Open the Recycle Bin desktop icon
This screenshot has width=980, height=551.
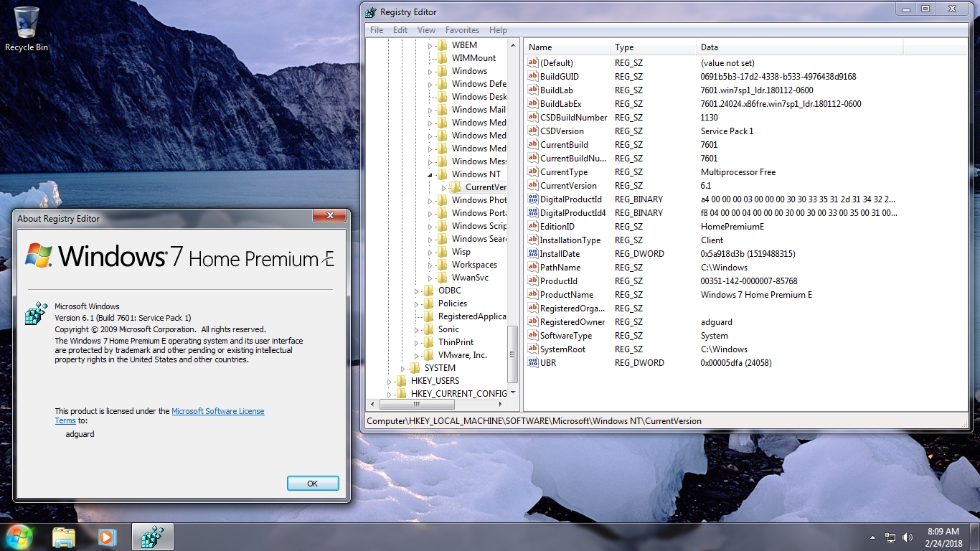pos(27,29)
